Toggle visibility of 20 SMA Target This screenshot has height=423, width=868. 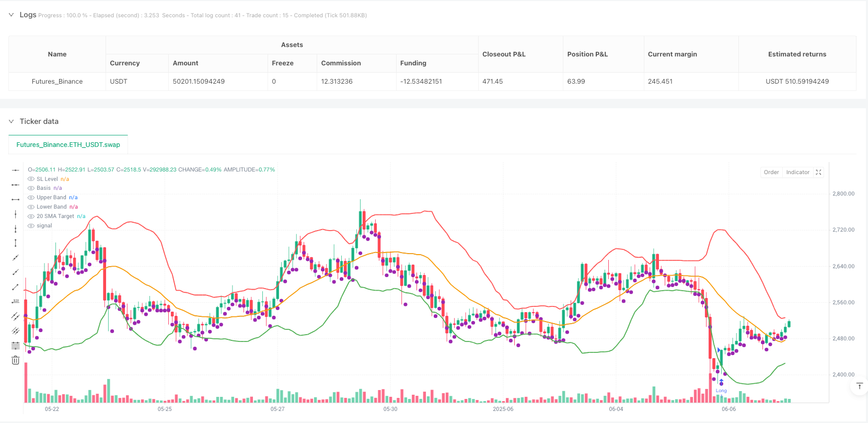(31, 216)
